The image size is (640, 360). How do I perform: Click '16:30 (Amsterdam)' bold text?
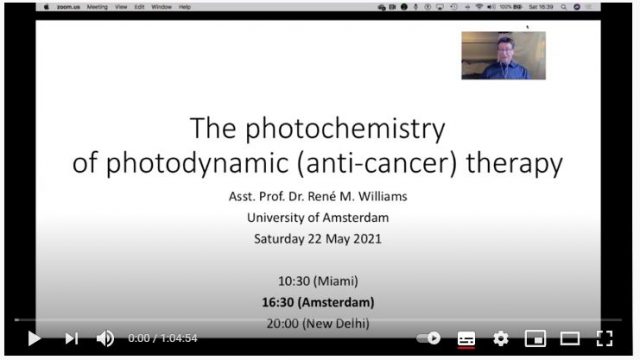click(x=318, y=302)
